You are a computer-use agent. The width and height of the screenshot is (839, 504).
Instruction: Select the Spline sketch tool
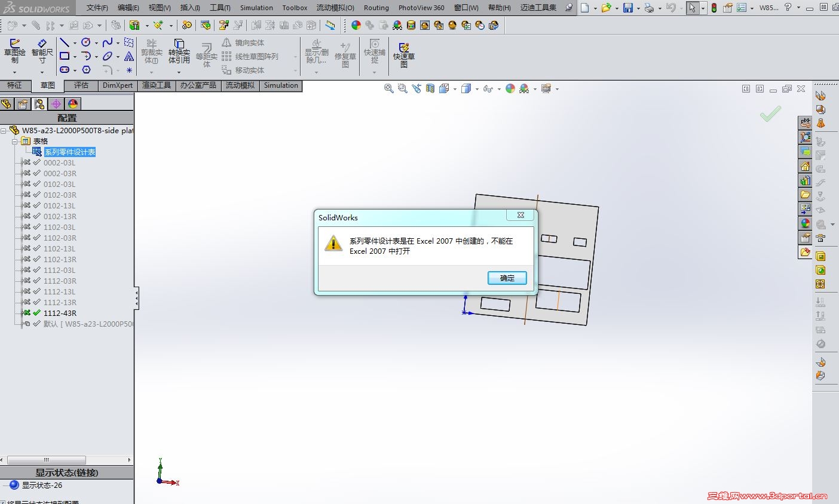click(x=108, y=42)
